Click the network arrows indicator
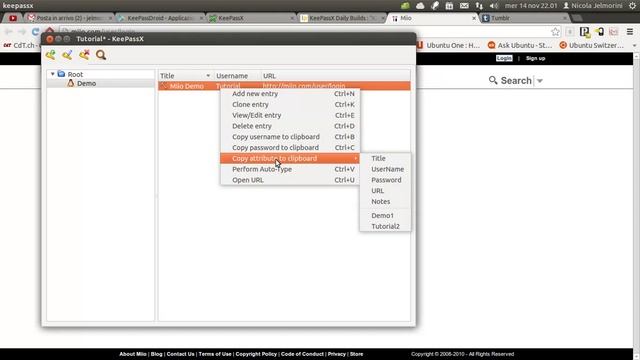640x360 pixels. (479, 6)
